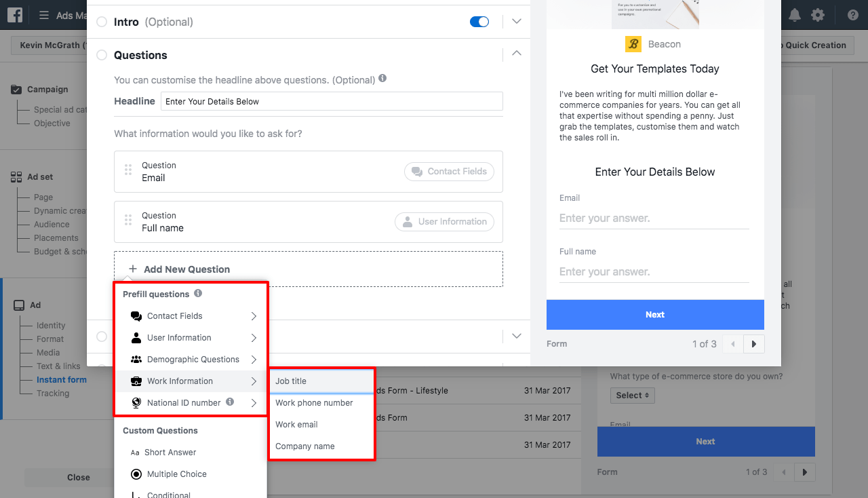Select the radio circle beside Questions
Viewport: 868px width, 498px height.
[101, 55]
